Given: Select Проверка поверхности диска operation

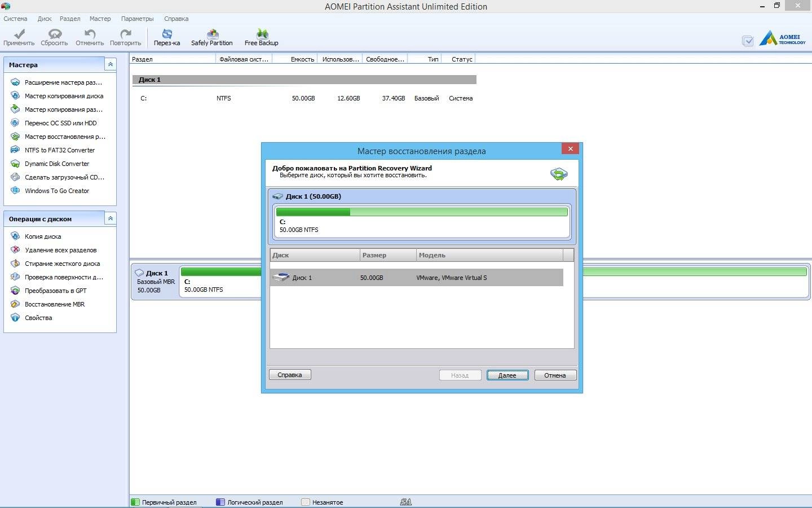Looking at the screenshot, I should 57,277.
